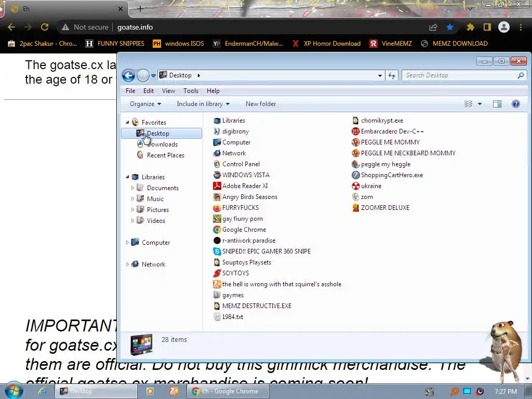
Task: Open Chrome three-dot menu
Action: pyautogui.click(x=521, y=27)
